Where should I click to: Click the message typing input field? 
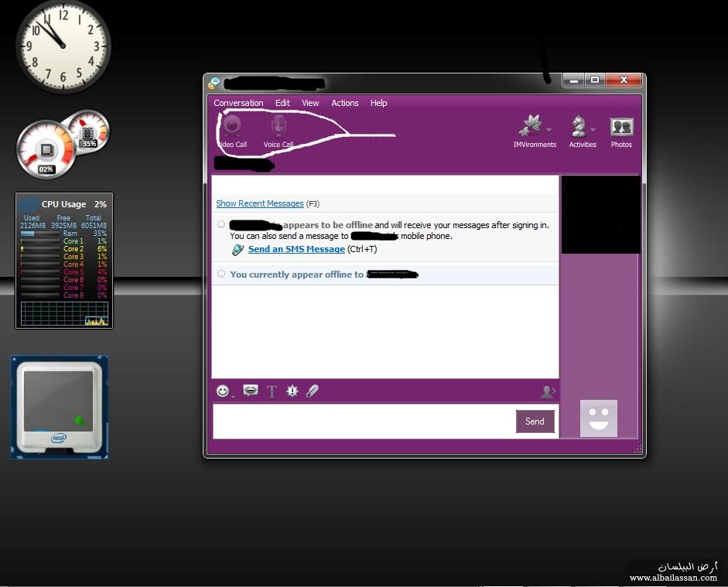pyautogui.click(x=364, y=421)
